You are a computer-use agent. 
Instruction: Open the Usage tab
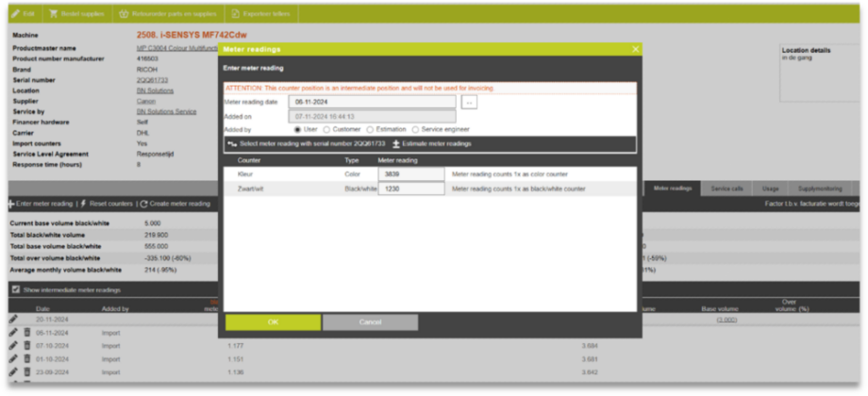click(x=770, y=189)
